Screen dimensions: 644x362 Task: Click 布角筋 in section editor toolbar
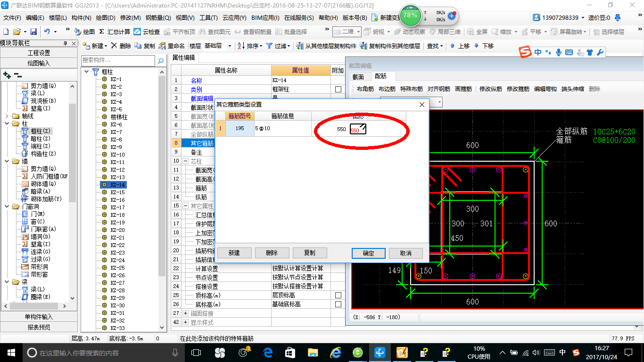click(x=365, y=89)
